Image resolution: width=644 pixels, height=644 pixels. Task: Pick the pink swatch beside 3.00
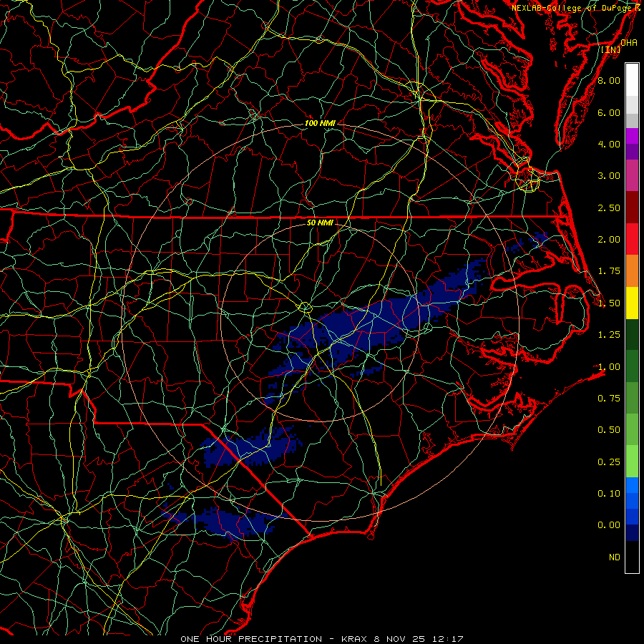tap(632, 175)
